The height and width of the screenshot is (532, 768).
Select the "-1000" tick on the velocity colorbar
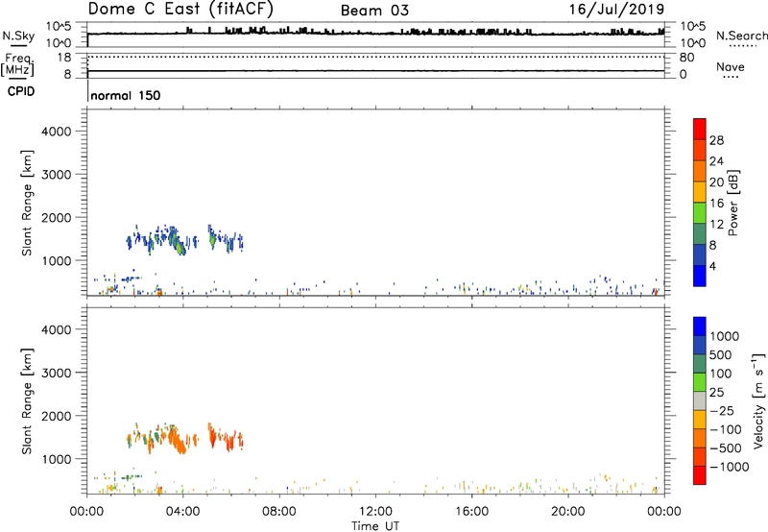pos(729,467)
